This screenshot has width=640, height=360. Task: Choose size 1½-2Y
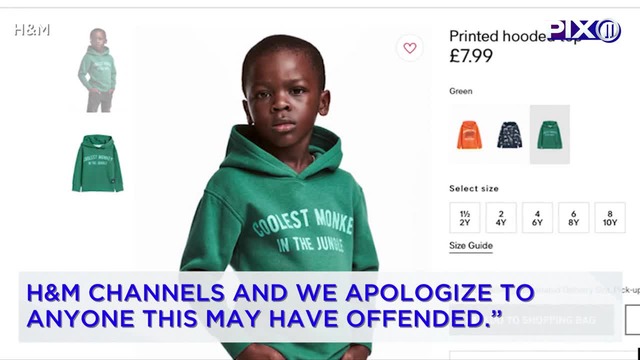[x=465, y=218]
